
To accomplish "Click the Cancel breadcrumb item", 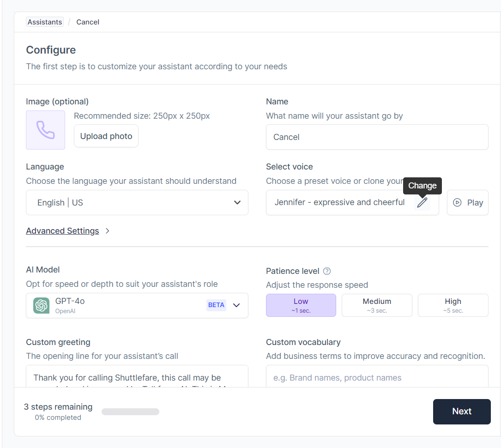I will [88, 22].
